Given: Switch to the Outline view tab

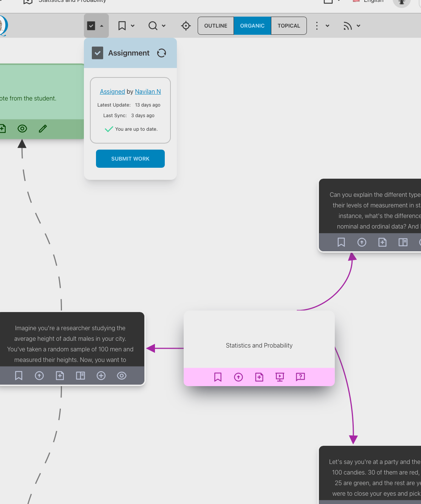Looking at the screenshot, I should pos(216,26).
